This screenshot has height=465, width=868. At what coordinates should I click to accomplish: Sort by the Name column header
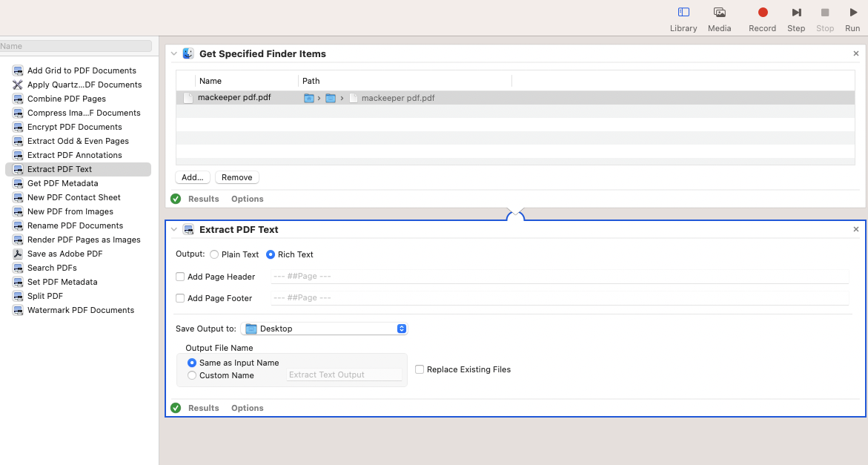coord(211,81)
